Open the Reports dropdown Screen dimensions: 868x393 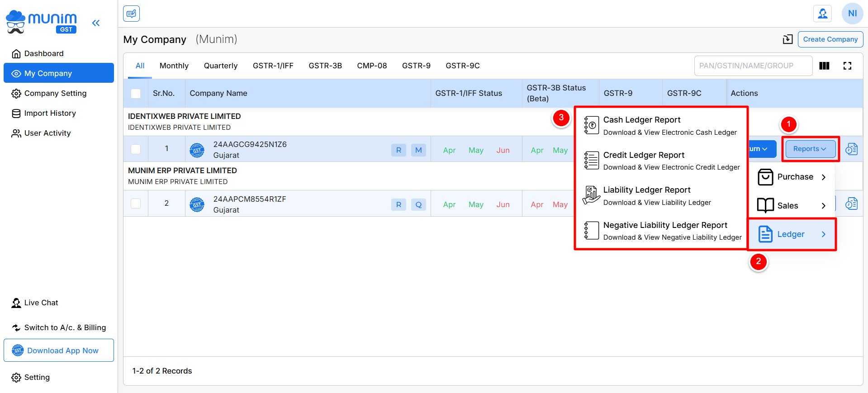coord(810,149)
